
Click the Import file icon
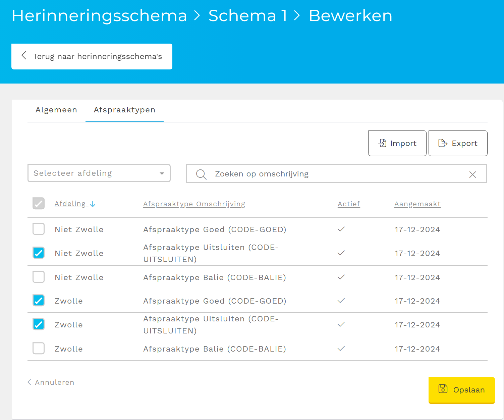pyautogui.click(x=382, y=143)
